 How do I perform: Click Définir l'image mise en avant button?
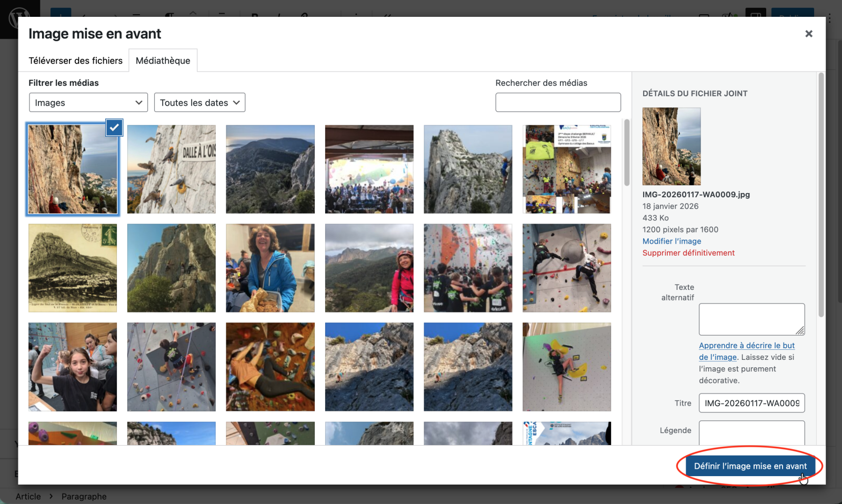[x=749, y=466]
